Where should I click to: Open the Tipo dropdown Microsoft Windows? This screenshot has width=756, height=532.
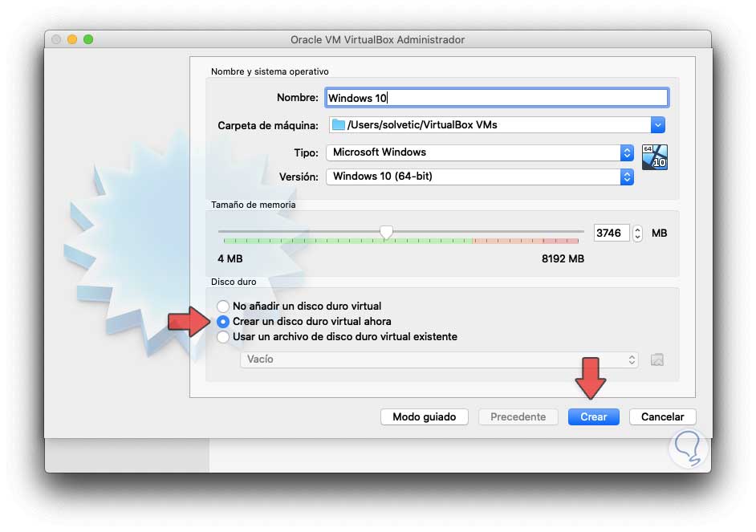(480, 152)
